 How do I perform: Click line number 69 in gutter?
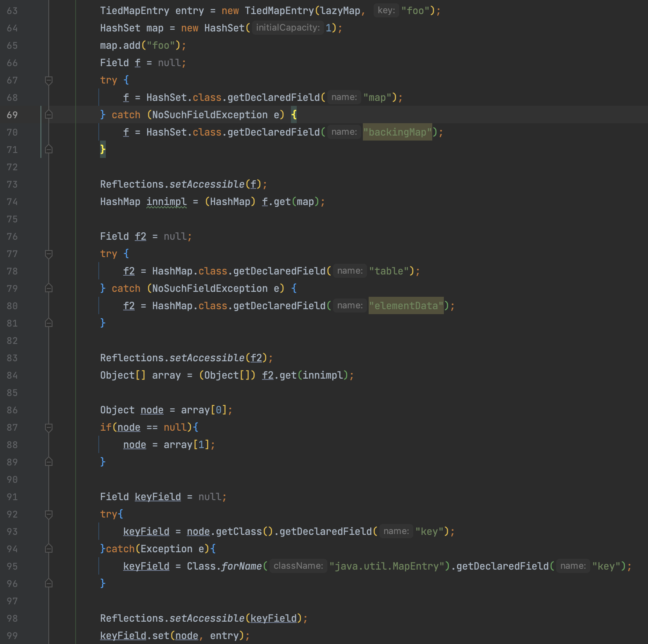point(12,115)
